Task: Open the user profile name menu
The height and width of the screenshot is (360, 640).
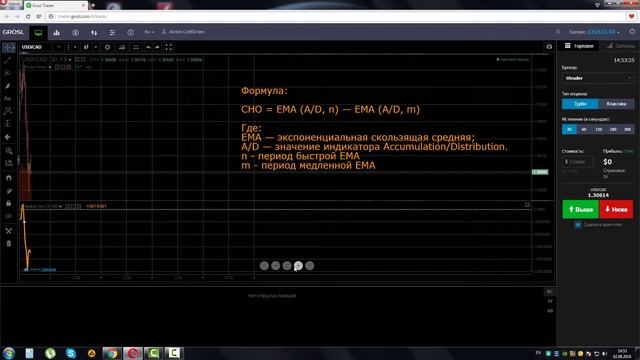Action: click(183, 32)
